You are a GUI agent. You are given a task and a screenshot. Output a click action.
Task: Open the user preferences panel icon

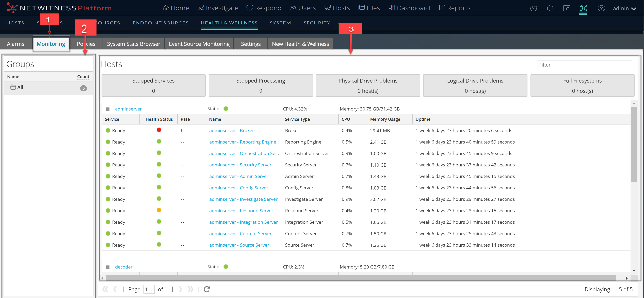point(567,8)
